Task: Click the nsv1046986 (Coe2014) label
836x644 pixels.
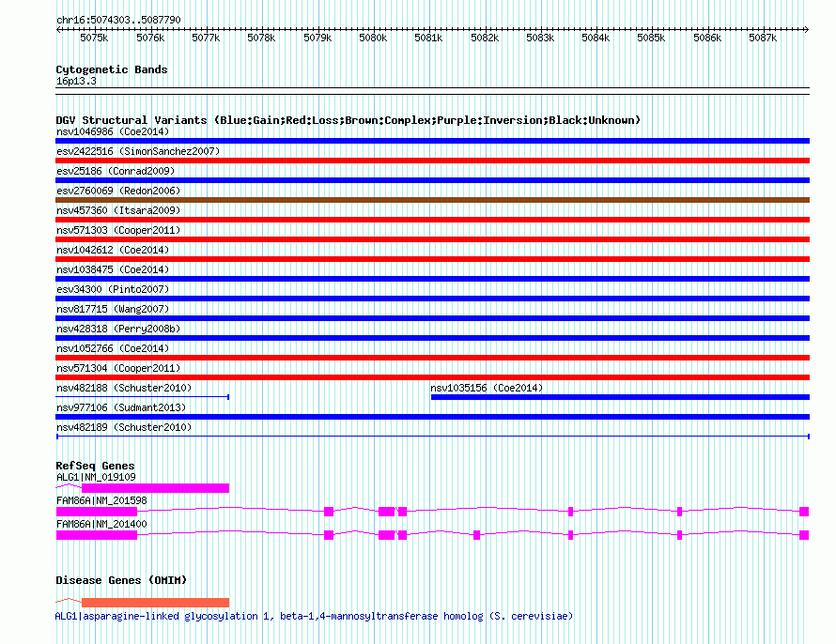Action: (x=113, y=131)
